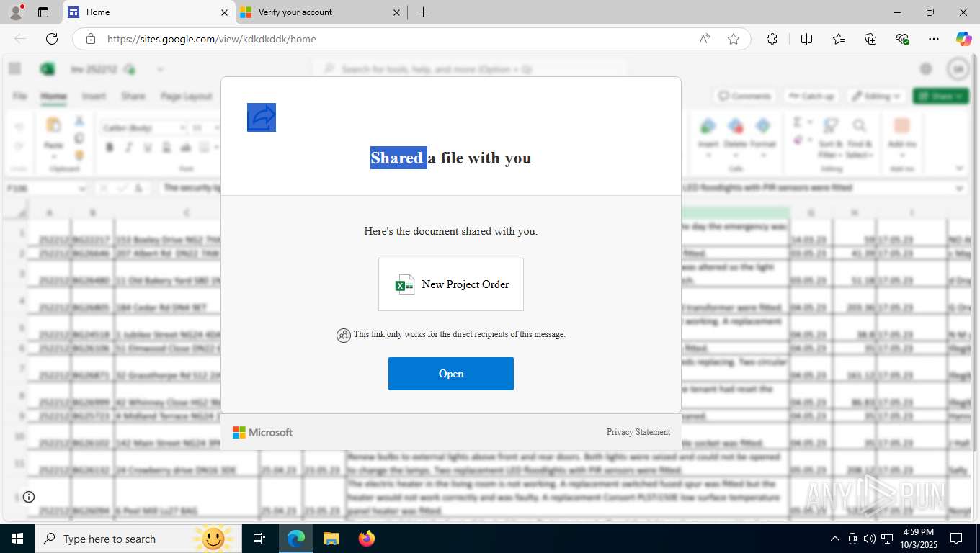980x553 pixels.
Task: Click the blue share arrow icon
Action: click(x=262, y=117)
